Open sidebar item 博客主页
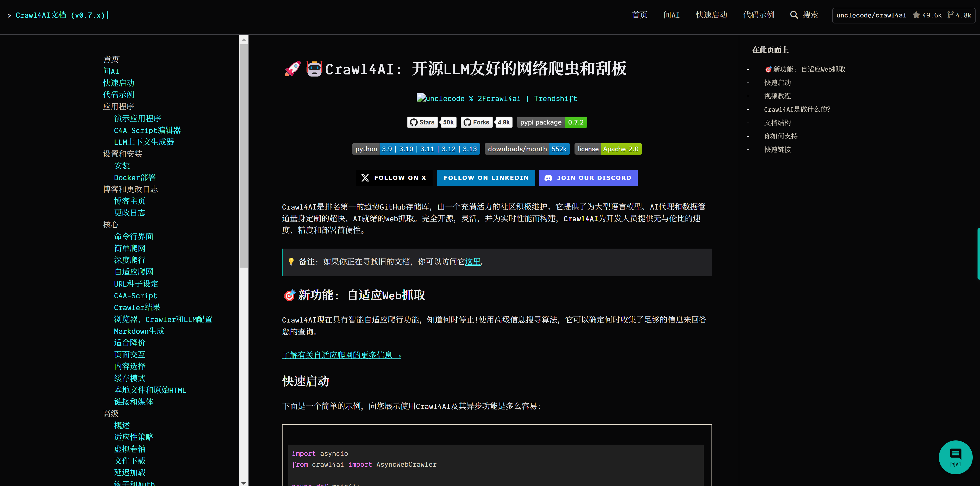980x486 pixels. pos(130,201)
